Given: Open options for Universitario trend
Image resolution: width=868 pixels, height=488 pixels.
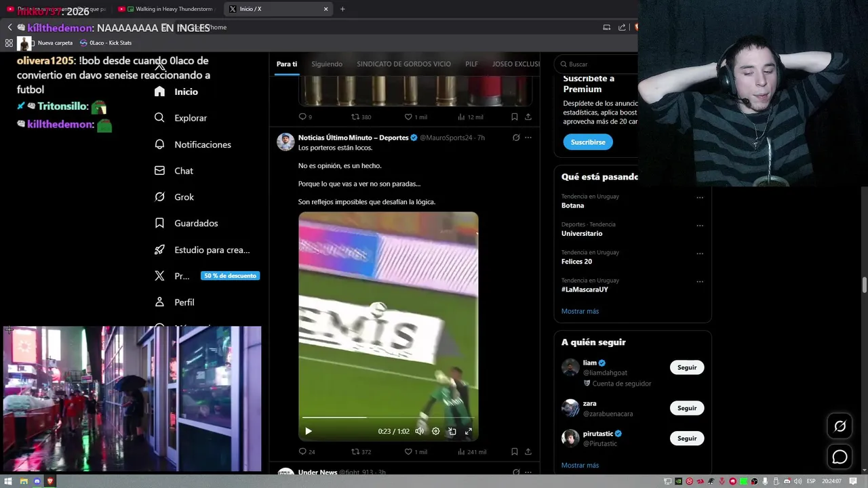Looking at the screenshot, I should click(700, 226).
